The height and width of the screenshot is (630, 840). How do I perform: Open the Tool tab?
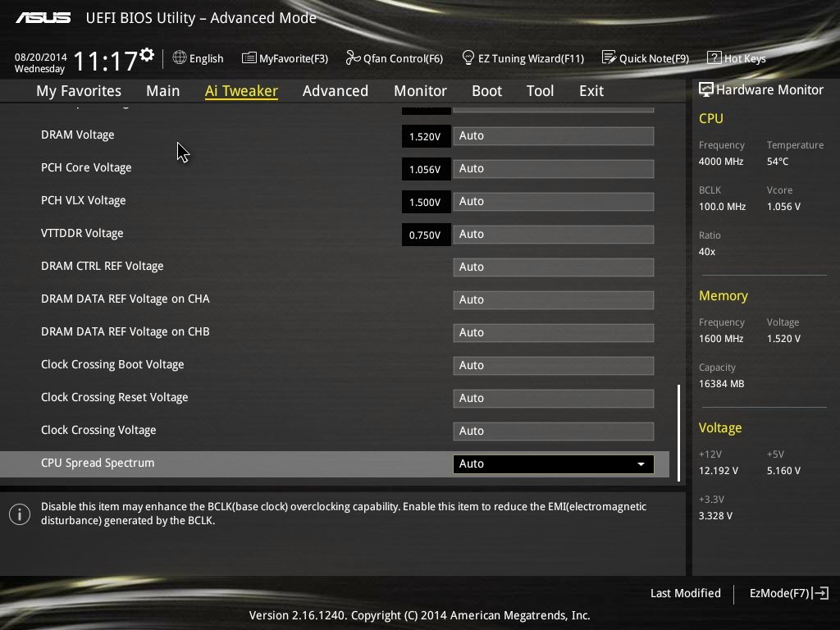pos(540,91)
